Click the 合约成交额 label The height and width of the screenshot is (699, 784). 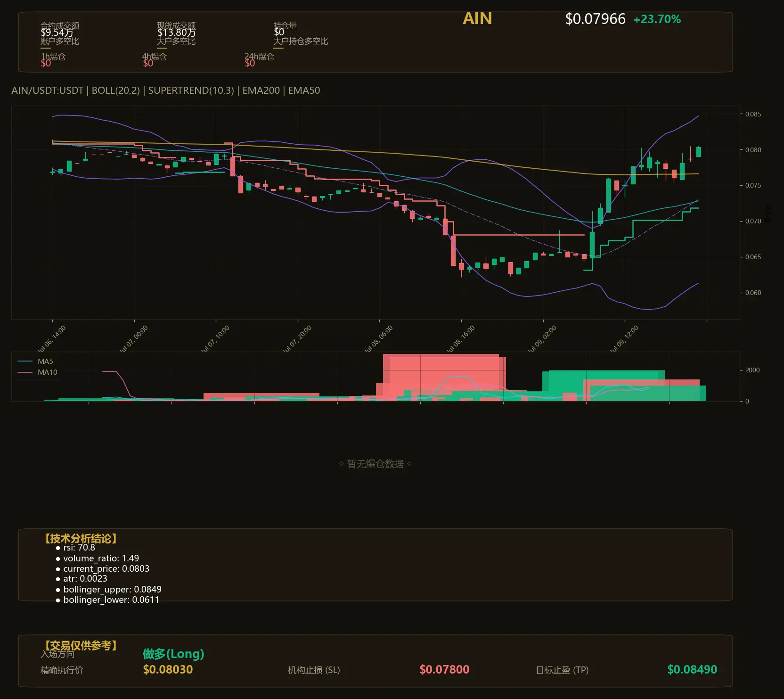(x=60, y=25)
